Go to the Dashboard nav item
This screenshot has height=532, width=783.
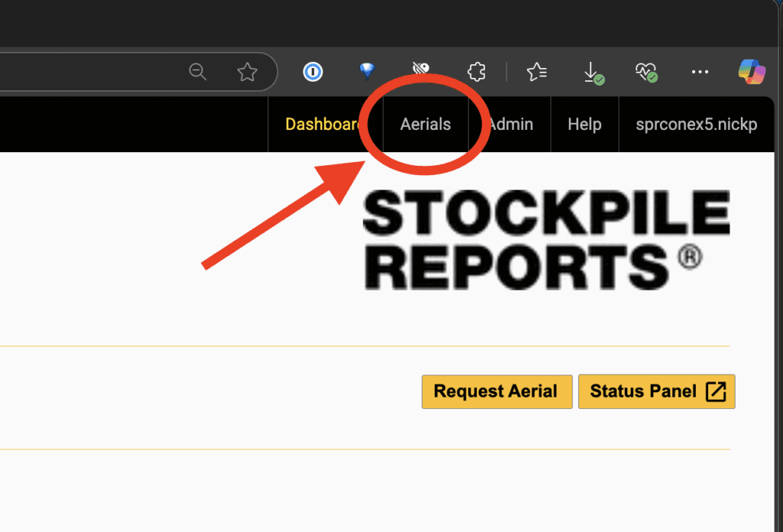coord(323,125)
